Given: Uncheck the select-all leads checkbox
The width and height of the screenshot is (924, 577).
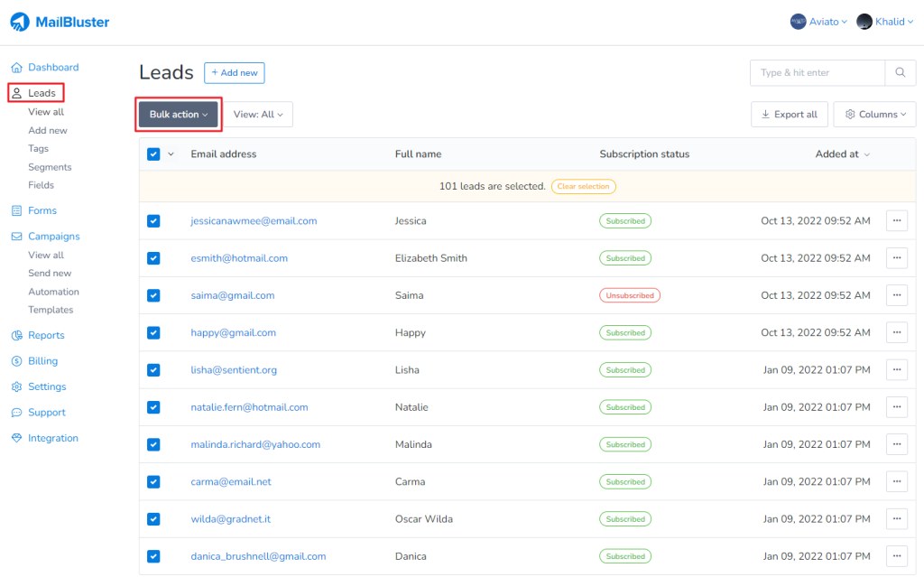Looking at the screenshot, I should (x=153, y=154).
